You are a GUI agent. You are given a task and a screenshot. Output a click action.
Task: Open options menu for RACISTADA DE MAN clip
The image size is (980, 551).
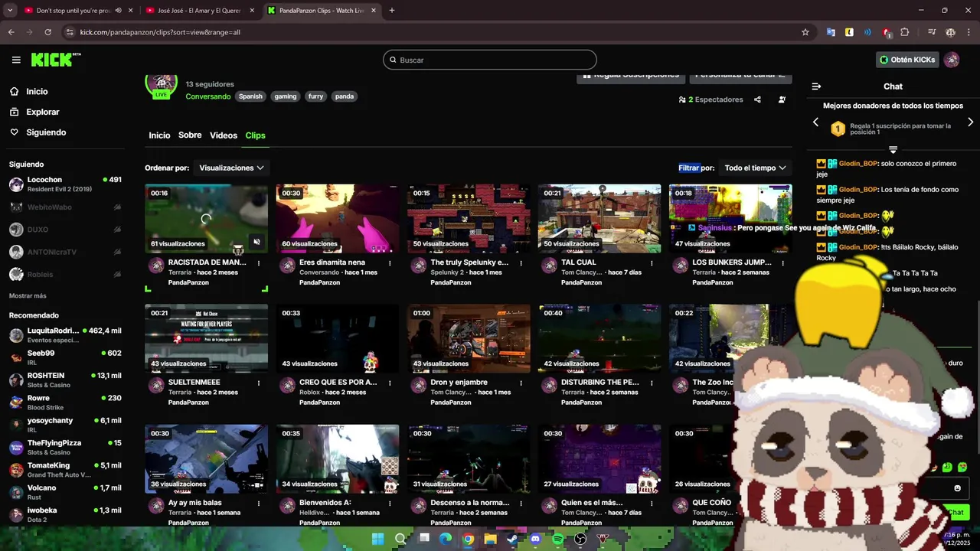(x=259, y=262)
